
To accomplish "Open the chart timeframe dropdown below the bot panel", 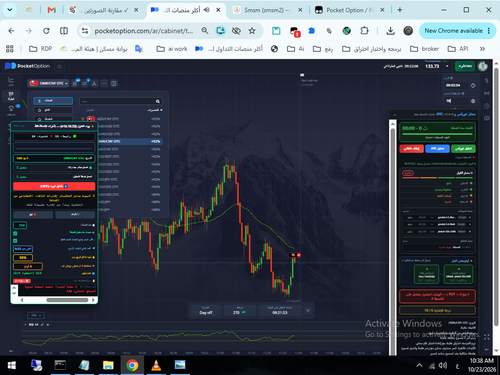I will (x=36, y=315).
